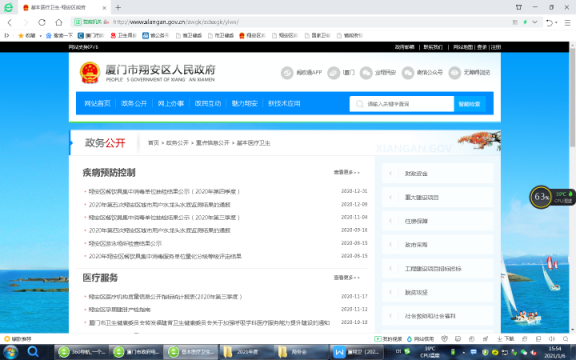The height and width of the screenshot is (360, 576).
Task: Click the government national emblem logo
Action: [x=90, y=72]
